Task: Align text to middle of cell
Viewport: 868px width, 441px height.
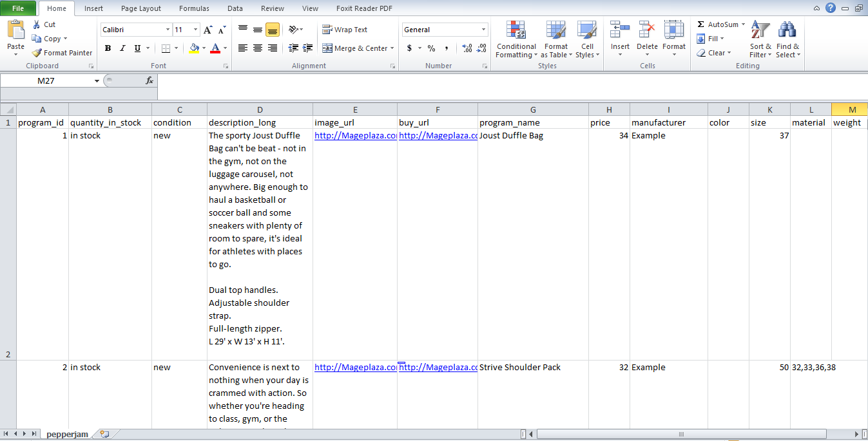Action: pos(258,30)
